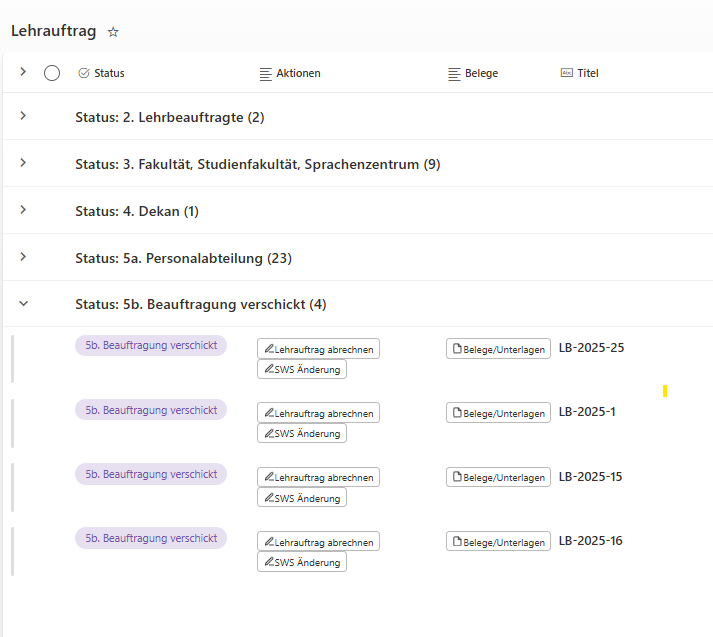The height and width of the screenshot is (637, 713).
Task: Select the row bar of LB-2025-15
Action: pos(13,487)
